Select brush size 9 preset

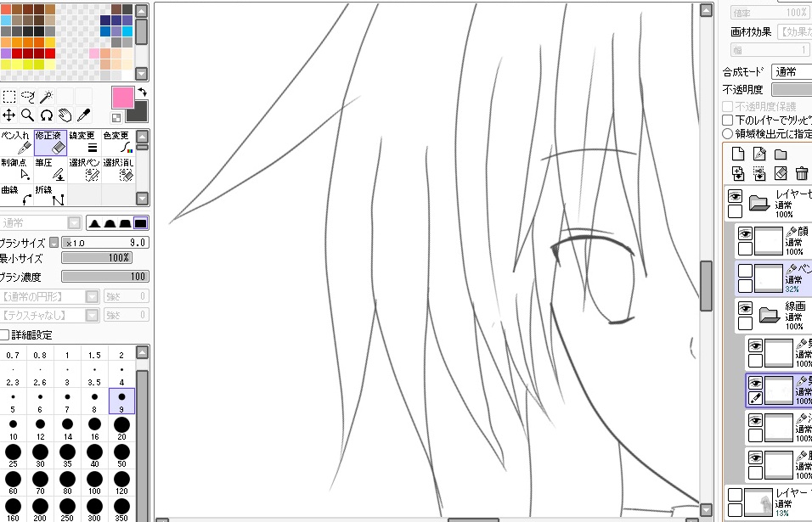pyautogui.click(x=121, y=401)
